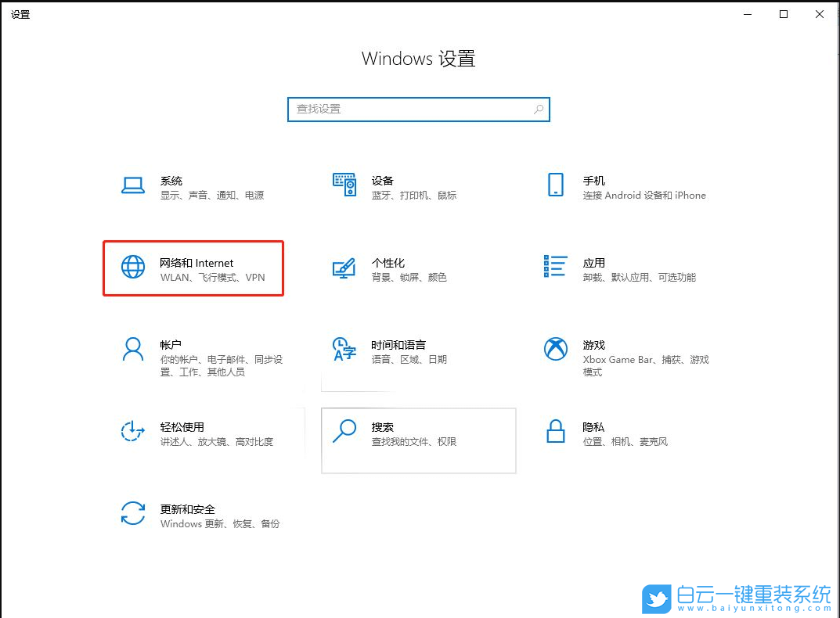Click the search magnifier in the search field
This screenshot has height=618, width=840.
point(538,109)
